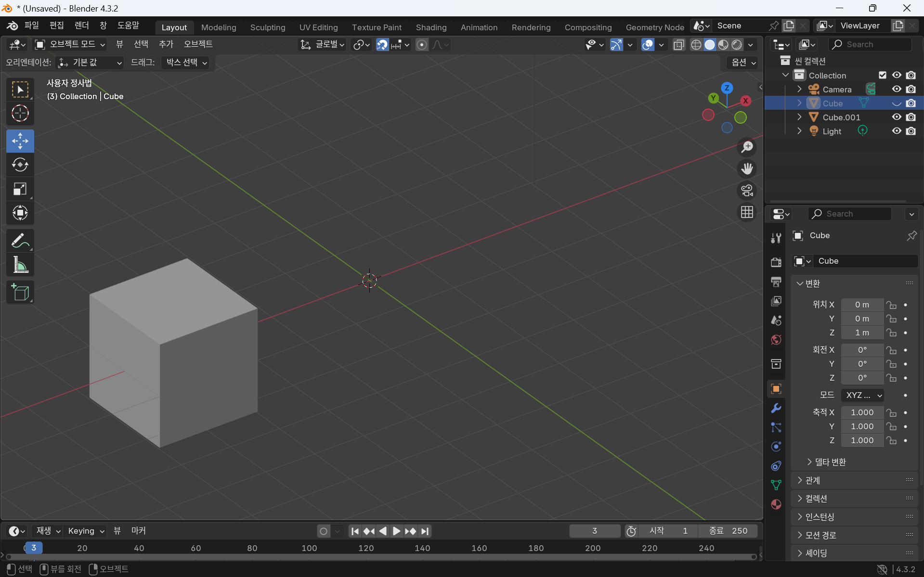Select the Annotate tool
Image resolution: width=924 pixels, height=577 pixels.
tap(20, 241)
